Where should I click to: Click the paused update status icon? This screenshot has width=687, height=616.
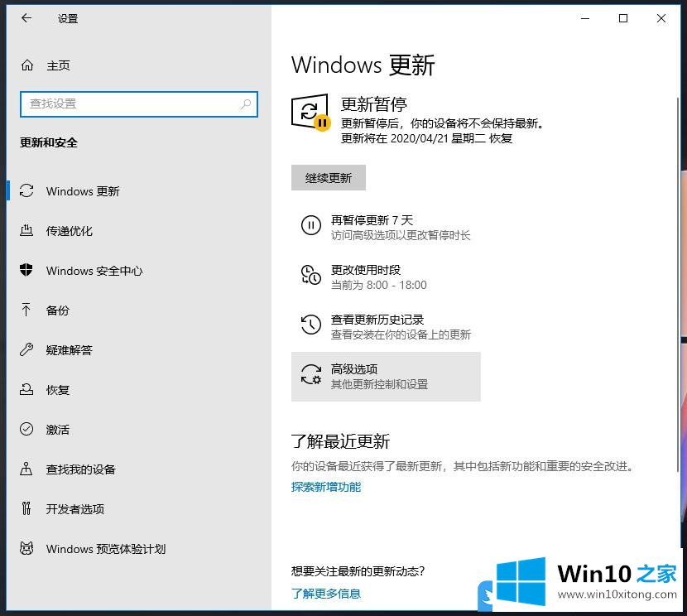point(310,112)
